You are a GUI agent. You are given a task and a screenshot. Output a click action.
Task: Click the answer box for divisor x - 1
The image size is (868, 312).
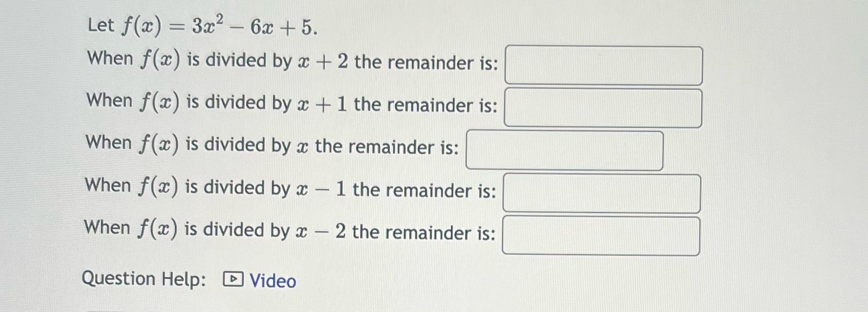pos(601,193)
